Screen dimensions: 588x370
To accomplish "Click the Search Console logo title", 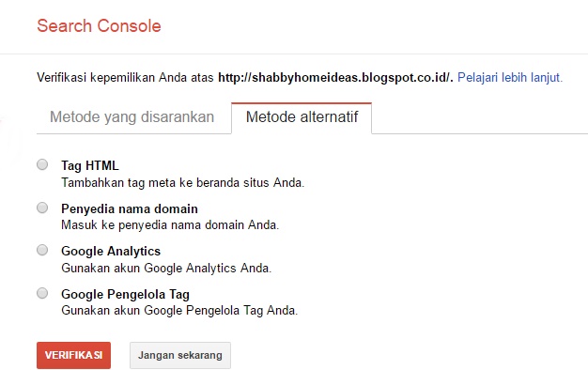I will (x=99, y=26).
